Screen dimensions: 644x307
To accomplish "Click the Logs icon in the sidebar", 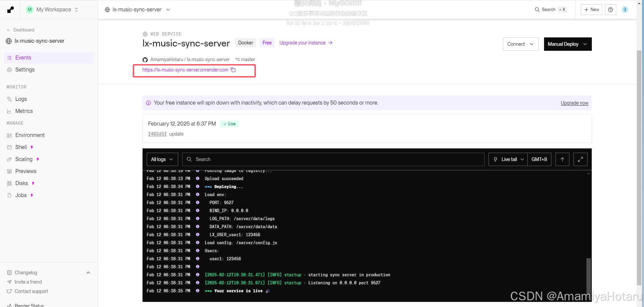I will coord(9,99).
